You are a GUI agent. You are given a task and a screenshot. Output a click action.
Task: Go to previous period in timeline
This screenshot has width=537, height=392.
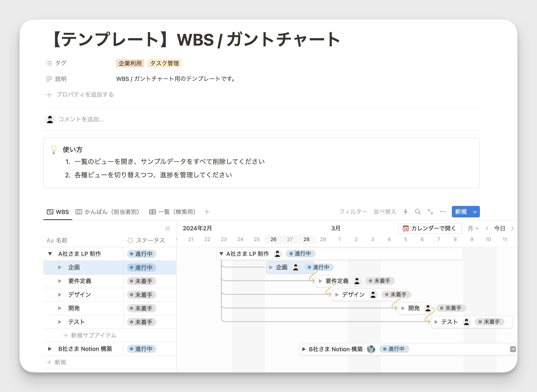(487, 228)
